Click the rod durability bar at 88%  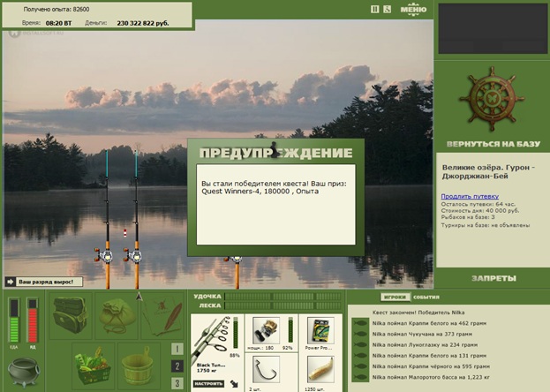click(x=236, y=334)
